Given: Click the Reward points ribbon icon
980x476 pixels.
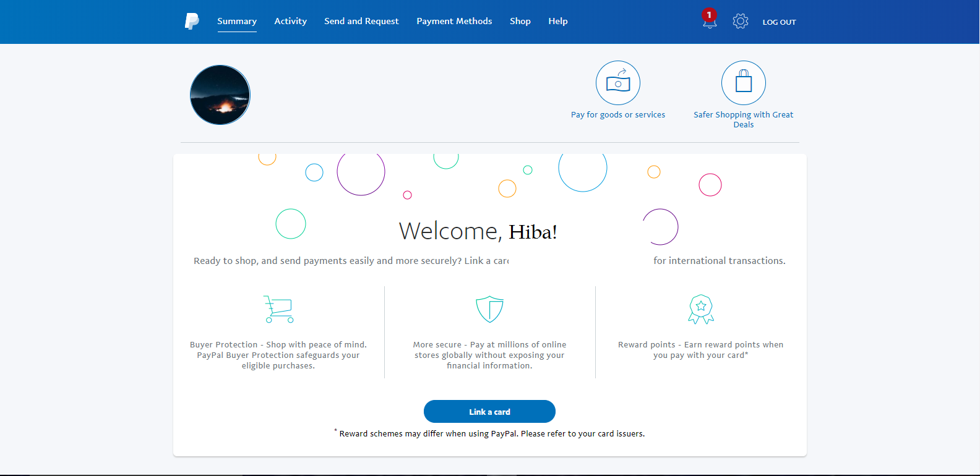Looking at the screenshot, I should click(701, 309).
